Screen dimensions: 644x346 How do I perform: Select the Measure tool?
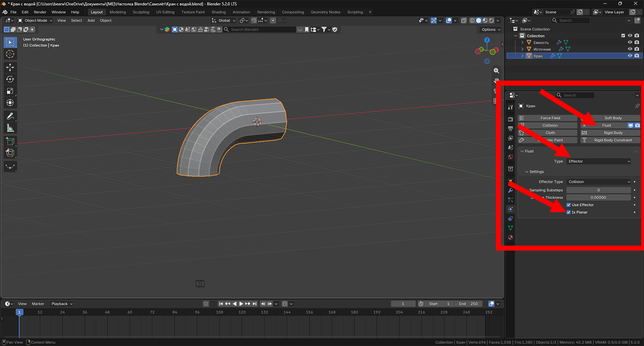point(10,128)
